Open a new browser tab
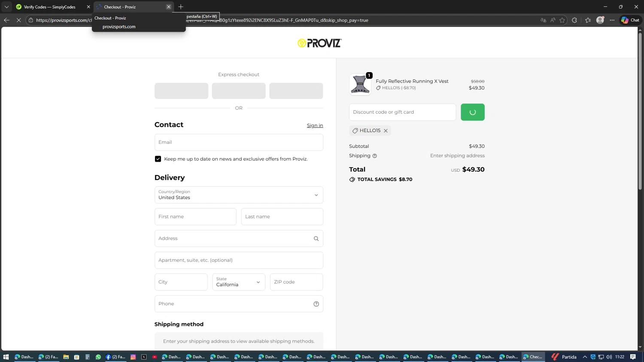The width and height of the screenshot is (644, 362). (181, 7)
